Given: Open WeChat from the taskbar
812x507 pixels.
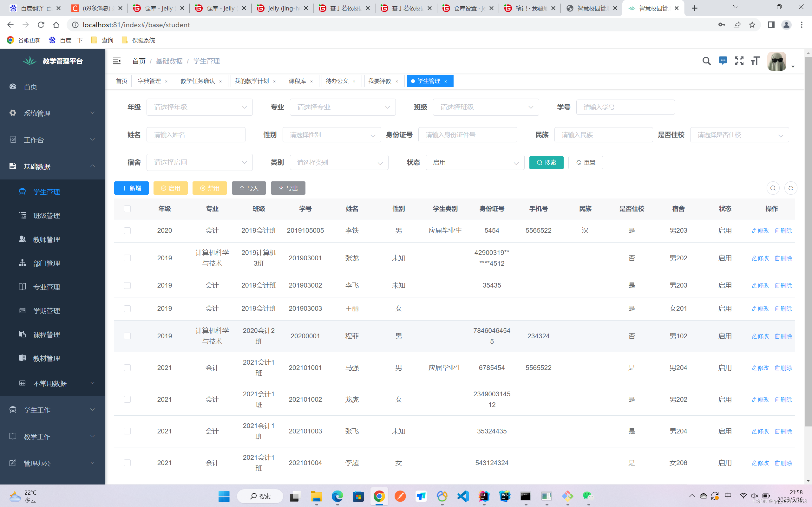Looking at the screenshot, I should pos(588,496).
